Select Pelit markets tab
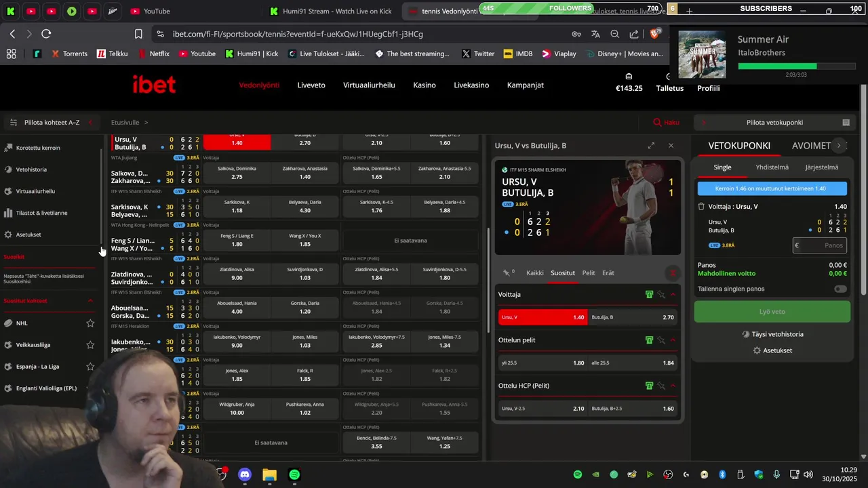868x488 pixels. pyautogui.click(x=589, y=273)
